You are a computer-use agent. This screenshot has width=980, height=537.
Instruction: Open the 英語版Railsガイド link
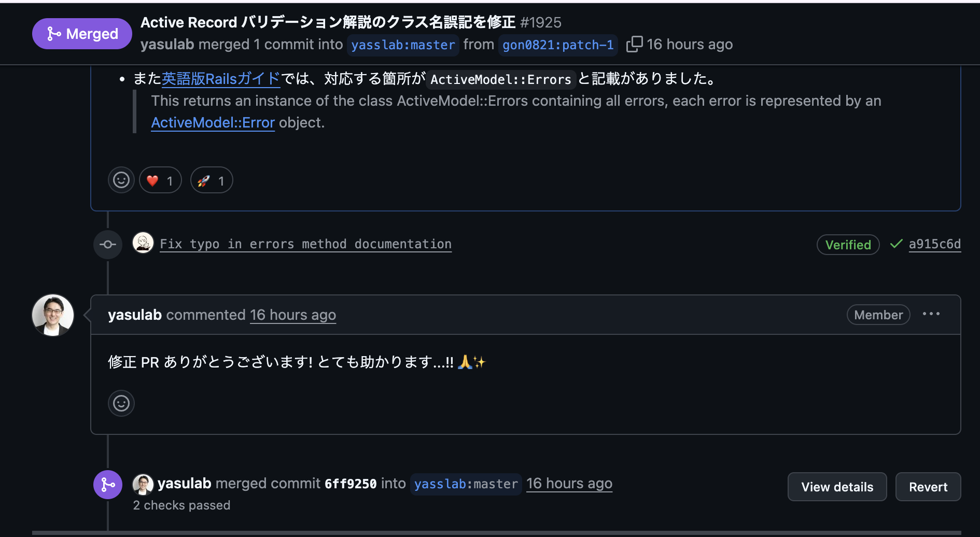click(220, 78)
